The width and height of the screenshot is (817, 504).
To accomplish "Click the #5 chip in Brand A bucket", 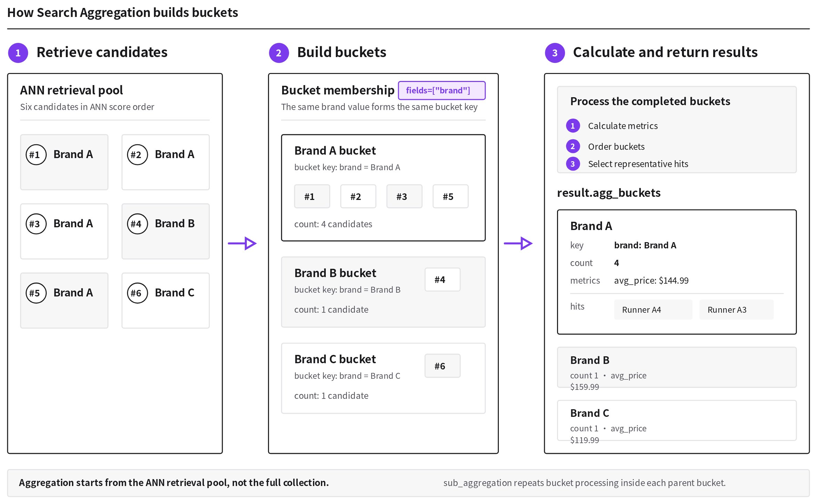I will coord(450,196).
